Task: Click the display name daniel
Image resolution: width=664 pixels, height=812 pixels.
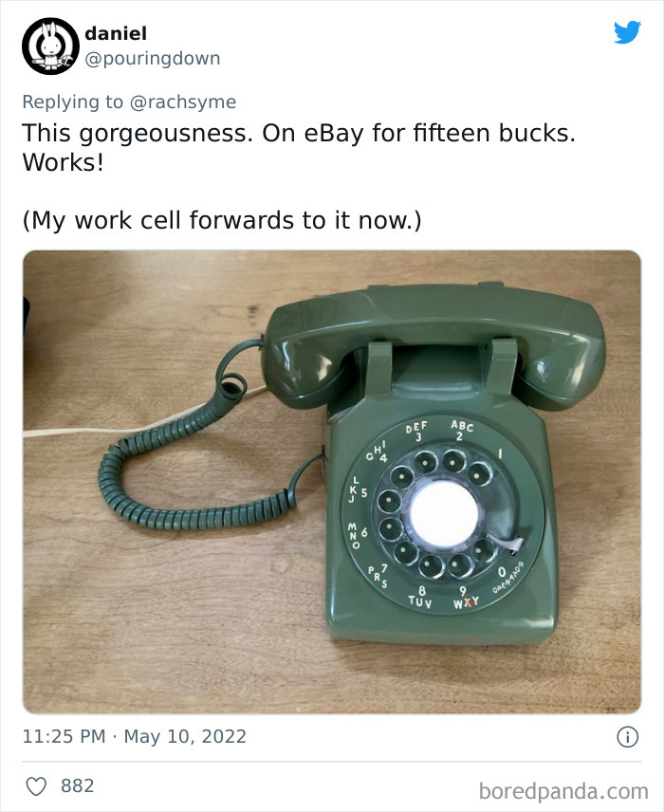Action: pyautogui.click(x=116, y=33)
